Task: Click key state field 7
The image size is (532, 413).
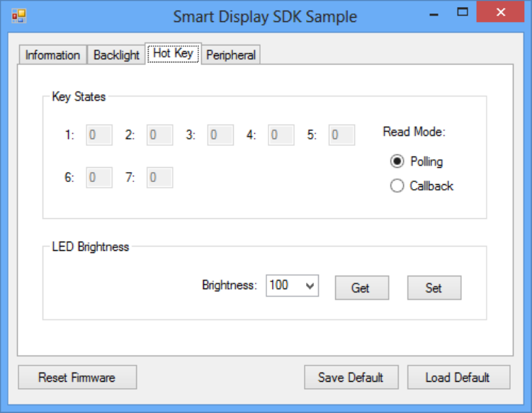Action: 160,177
